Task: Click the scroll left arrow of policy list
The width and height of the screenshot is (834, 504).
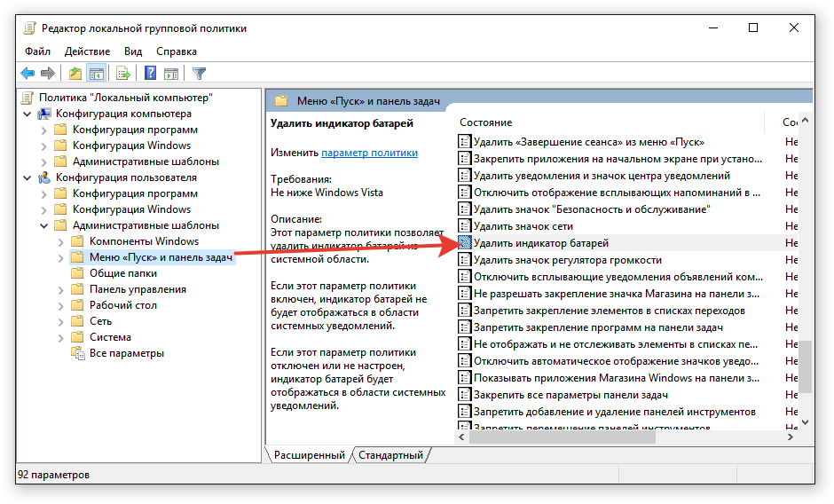Action: tap(461, 437)
